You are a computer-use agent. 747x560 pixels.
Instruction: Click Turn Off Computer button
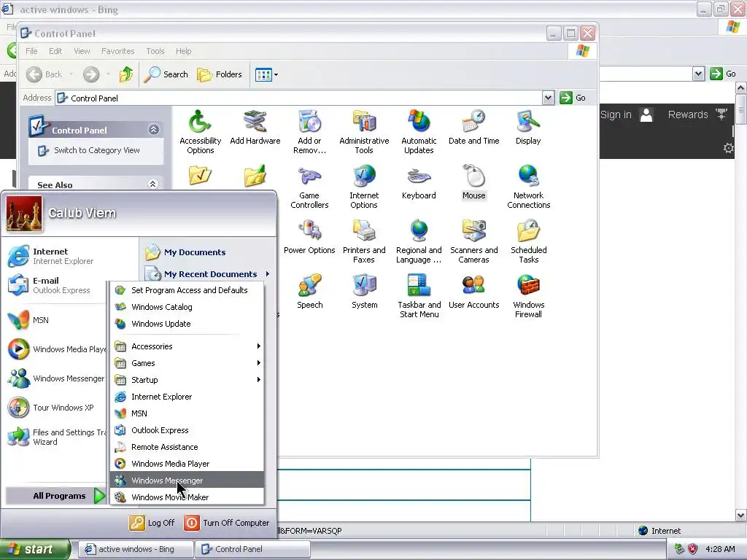pos(227,522)
